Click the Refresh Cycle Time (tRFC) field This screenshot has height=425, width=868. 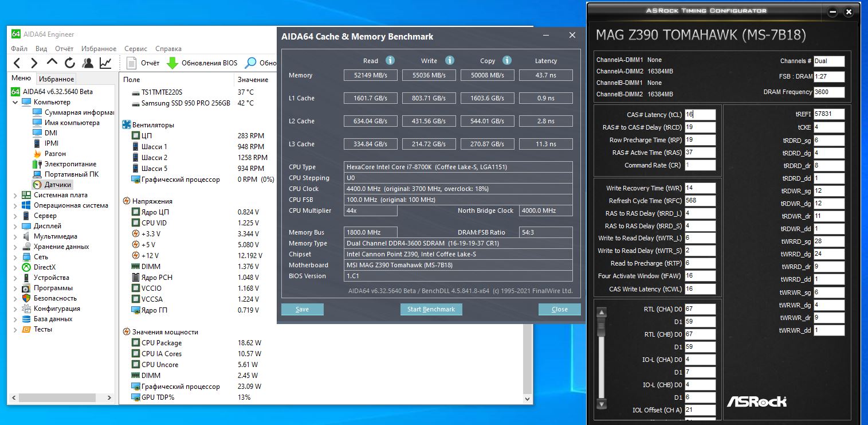[x=700, y=201]
